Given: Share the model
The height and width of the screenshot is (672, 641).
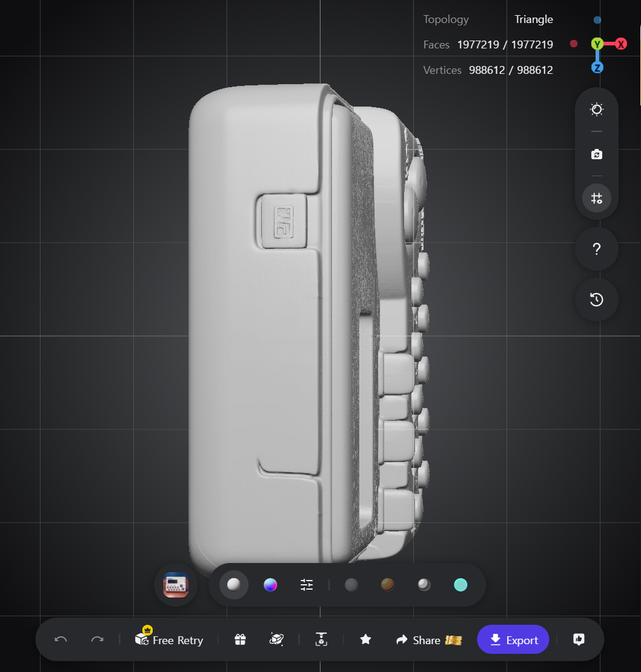Looking at the screenshot, I should 429,640.
